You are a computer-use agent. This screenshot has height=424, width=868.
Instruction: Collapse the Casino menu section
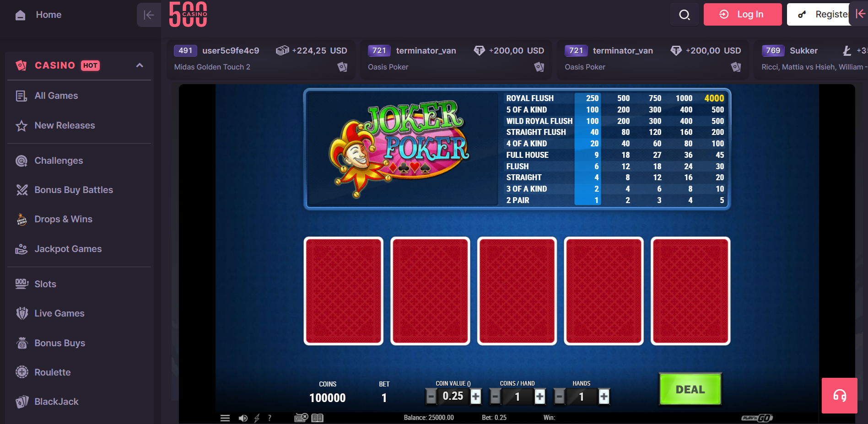[x=140, y=65]
